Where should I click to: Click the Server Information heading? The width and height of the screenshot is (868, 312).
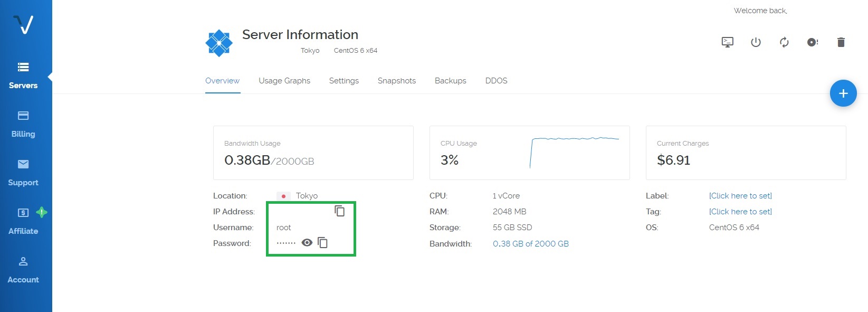coord(300,35)
